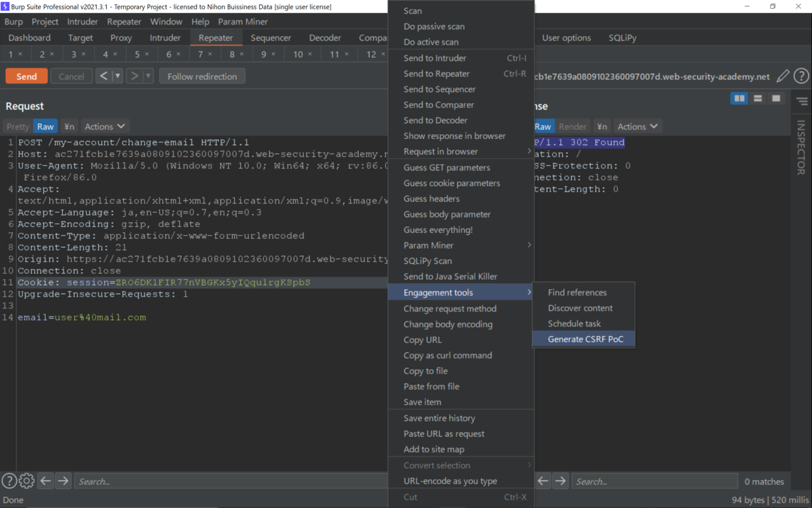Toggle request Raw view
The width and height of the screenshot is (812, 508).
pos(45,127)
